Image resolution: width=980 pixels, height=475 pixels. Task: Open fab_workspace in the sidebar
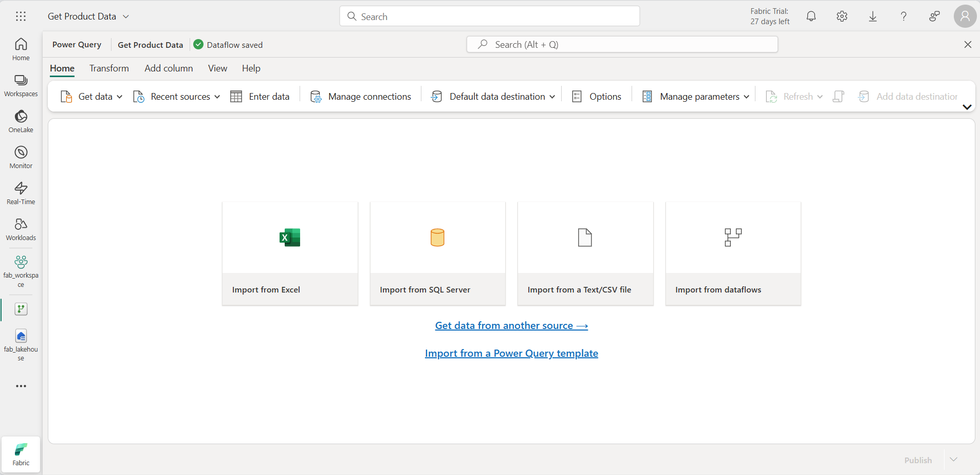(x=21, y=271)
